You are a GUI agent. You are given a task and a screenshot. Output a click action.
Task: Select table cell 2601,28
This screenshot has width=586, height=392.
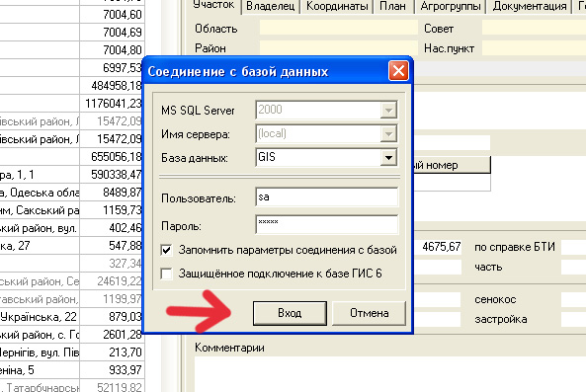point(112,335)
